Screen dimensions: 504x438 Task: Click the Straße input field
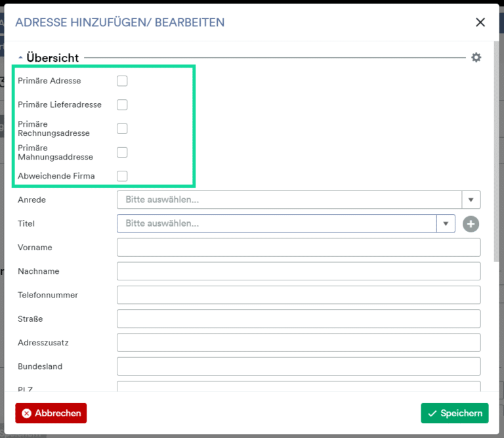(298, 318)
